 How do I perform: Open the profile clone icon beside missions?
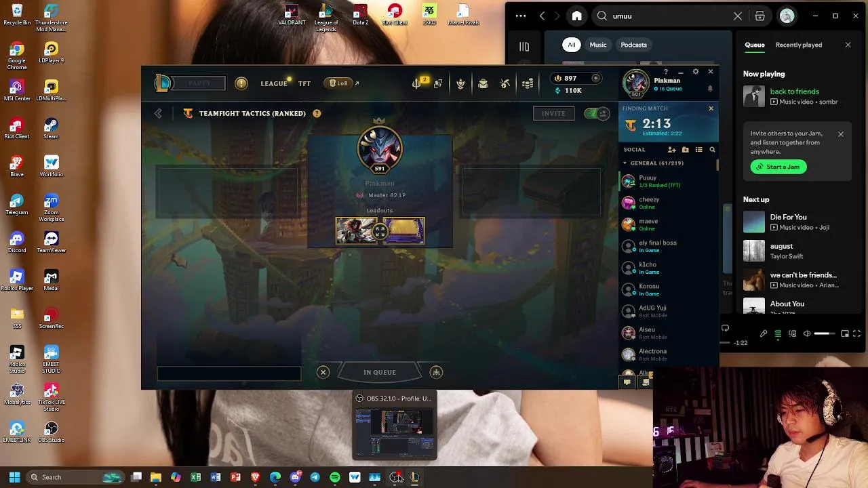(438, 83)
